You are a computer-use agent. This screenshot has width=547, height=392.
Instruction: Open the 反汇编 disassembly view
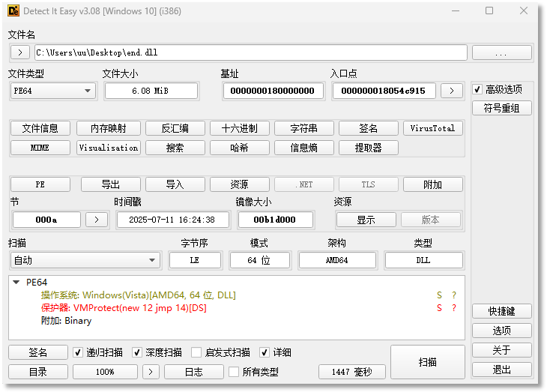click(175, 128)
